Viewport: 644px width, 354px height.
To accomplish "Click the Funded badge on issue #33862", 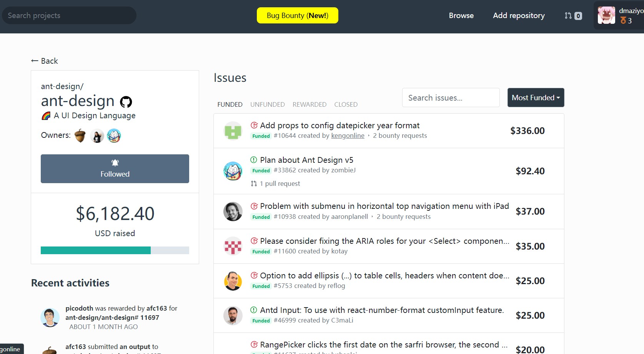I will [261, 170].
